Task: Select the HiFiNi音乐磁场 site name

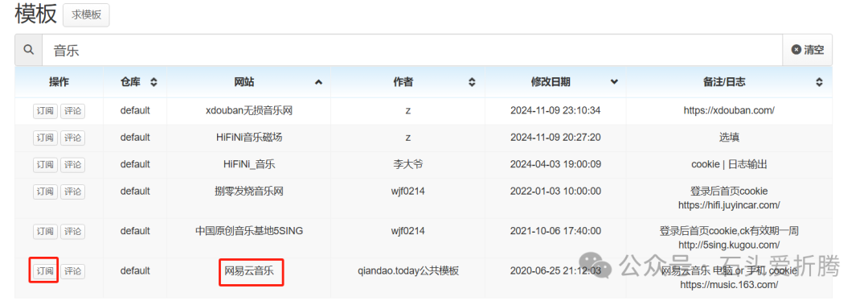Action: [249, 137]
